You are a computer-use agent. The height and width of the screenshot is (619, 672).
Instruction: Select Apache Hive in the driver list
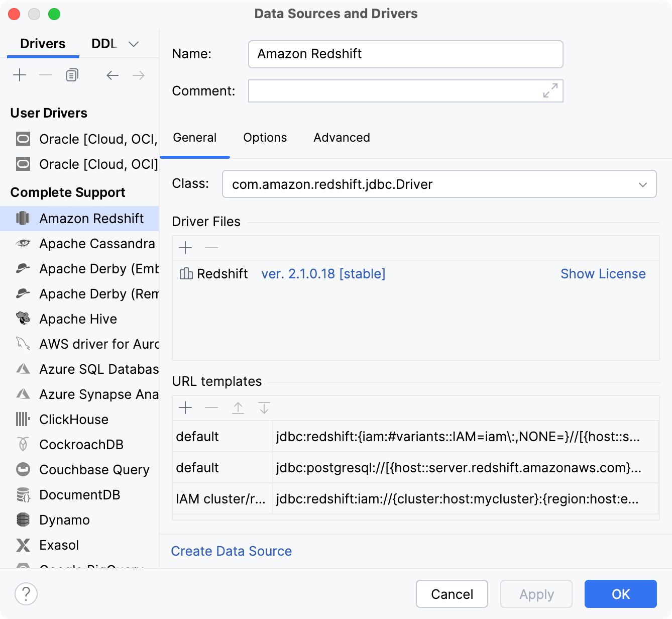click(x=78, y=319)
